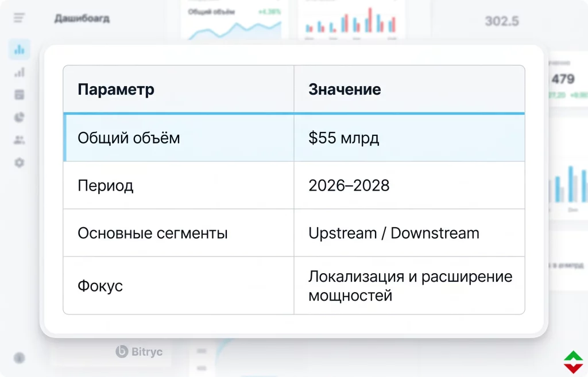The height and width of the screenshot is (377, 588).
Task: Select the Фокус row
Action: point(294,286)
